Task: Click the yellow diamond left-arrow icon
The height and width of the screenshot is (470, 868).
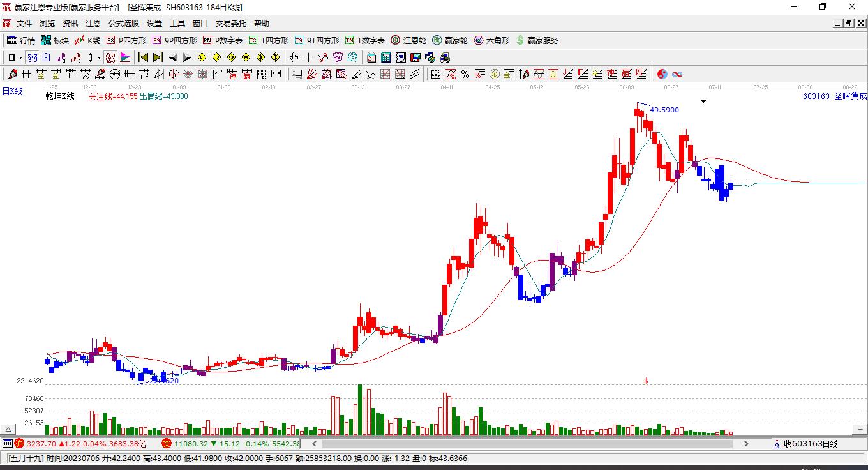Action: [x=202, y=57]
